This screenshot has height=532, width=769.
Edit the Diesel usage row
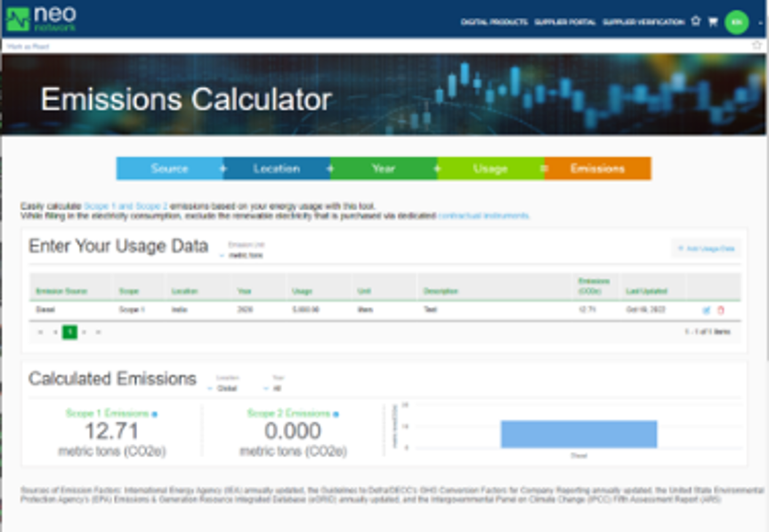point(706,310)
